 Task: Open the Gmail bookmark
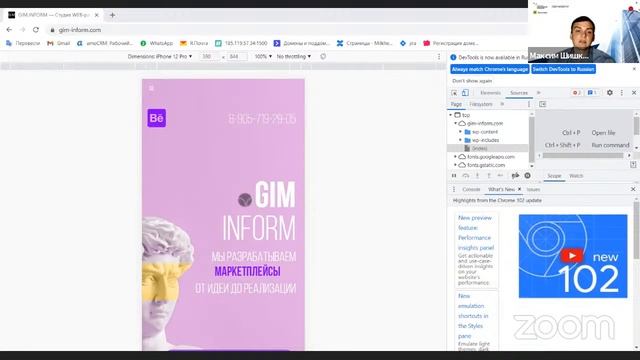[x=58, y=43]
